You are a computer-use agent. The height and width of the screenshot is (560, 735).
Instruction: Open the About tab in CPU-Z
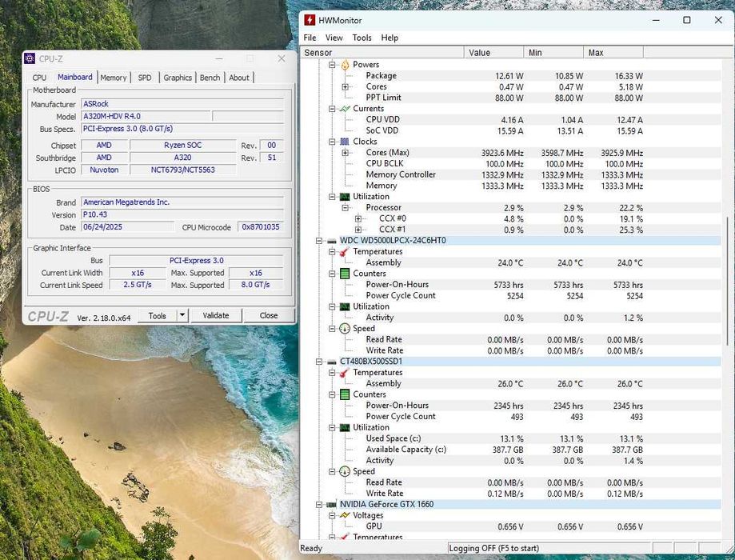point(239,78)
